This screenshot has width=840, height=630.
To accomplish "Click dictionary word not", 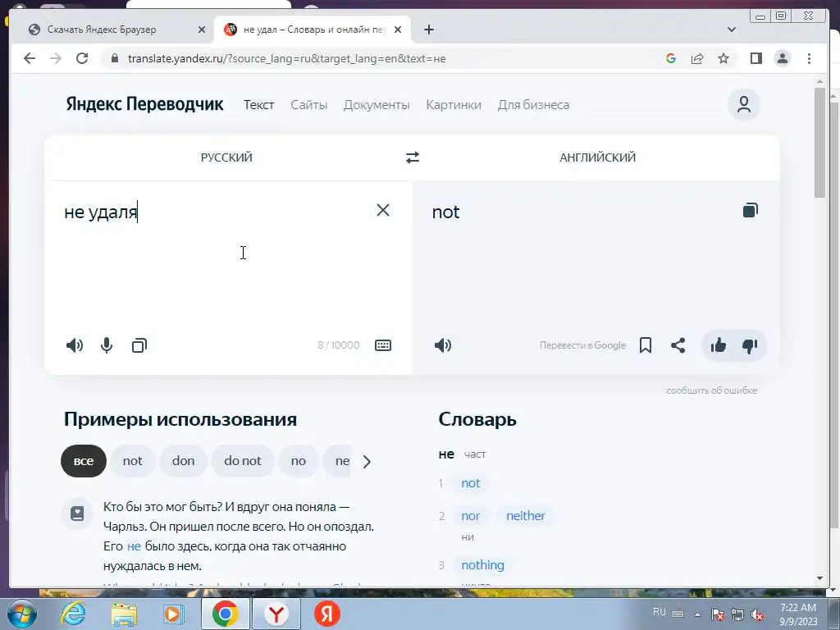I will 471,483.
